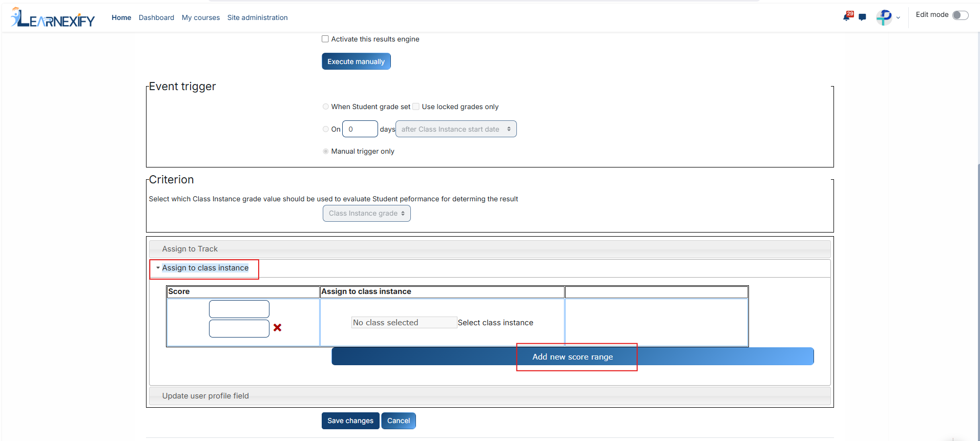Toggle Edit mode switch
980x441 pixels.
tap(961, 15)
